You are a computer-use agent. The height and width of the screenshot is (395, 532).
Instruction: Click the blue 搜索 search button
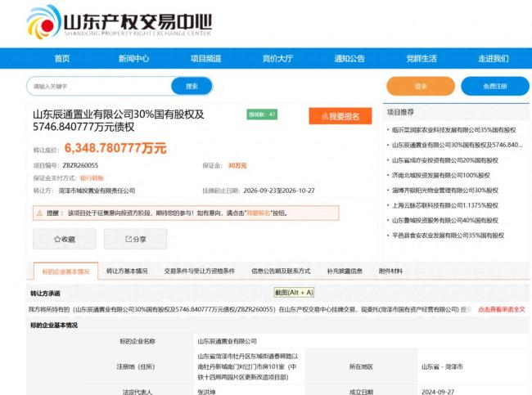[192, 87]
